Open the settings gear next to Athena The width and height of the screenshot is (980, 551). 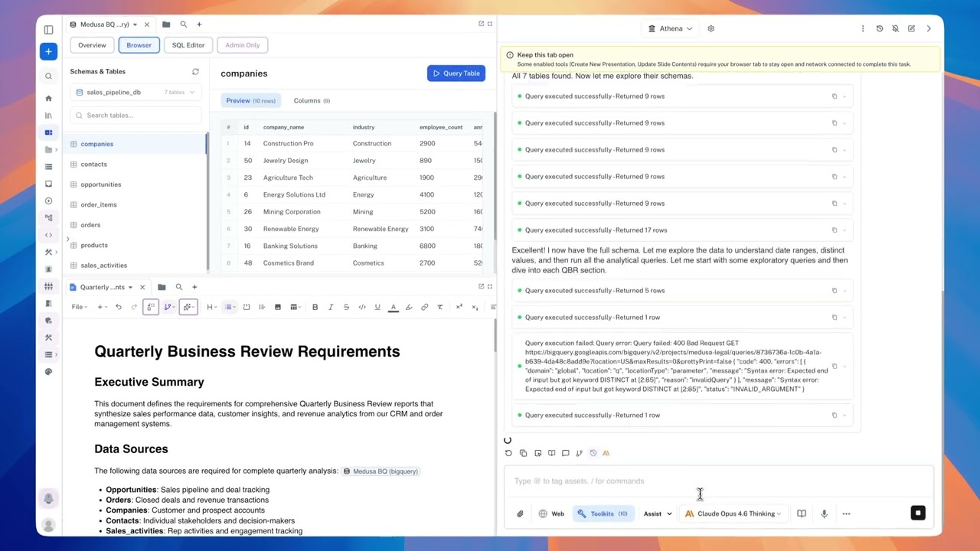click(x=710, y=28)
